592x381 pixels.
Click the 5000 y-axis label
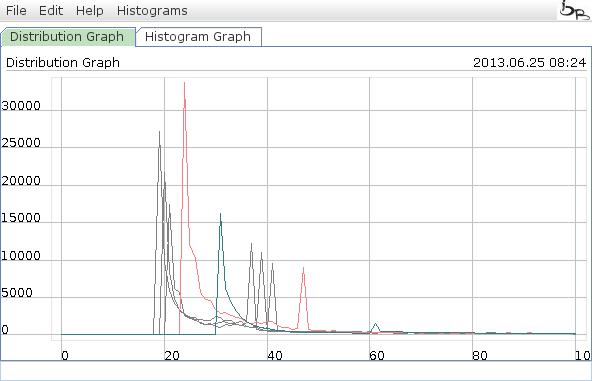click(17, 293)
